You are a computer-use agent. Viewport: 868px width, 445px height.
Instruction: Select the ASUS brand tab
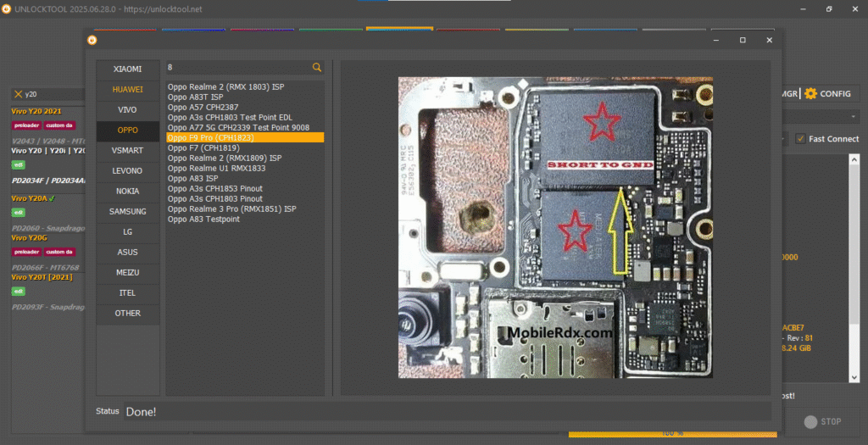coord(128,253)
